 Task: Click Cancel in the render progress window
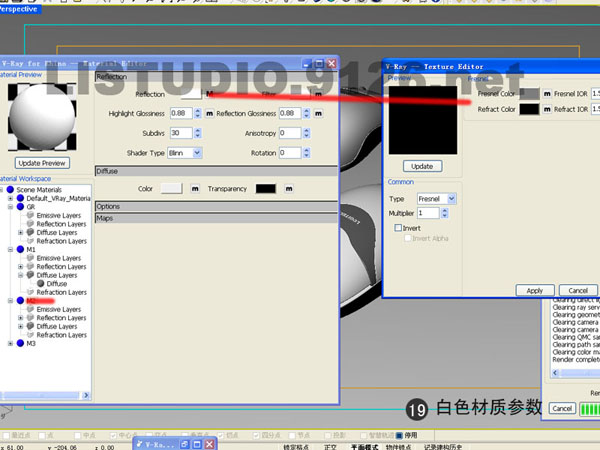tap(562, 409)
